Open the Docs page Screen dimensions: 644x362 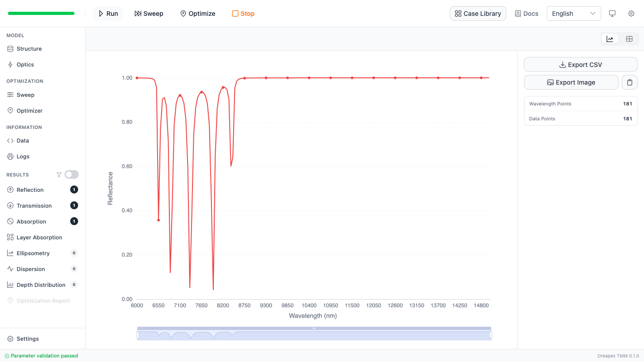(526, 14)
